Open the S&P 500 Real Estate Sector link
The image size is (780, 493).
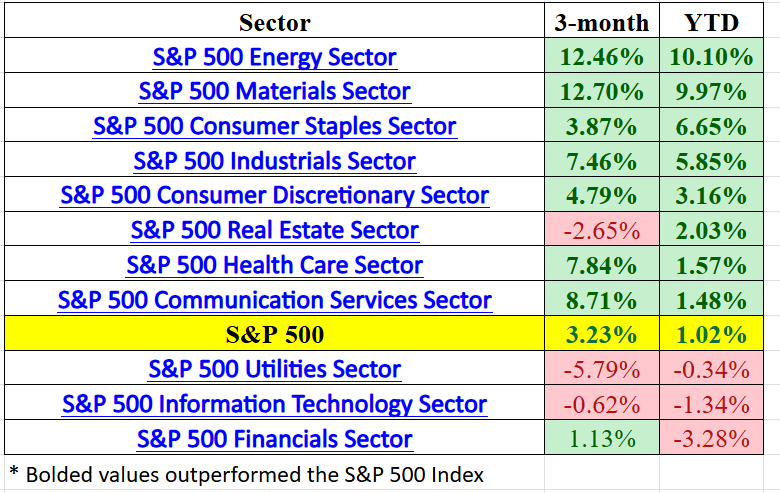point(275,231)
